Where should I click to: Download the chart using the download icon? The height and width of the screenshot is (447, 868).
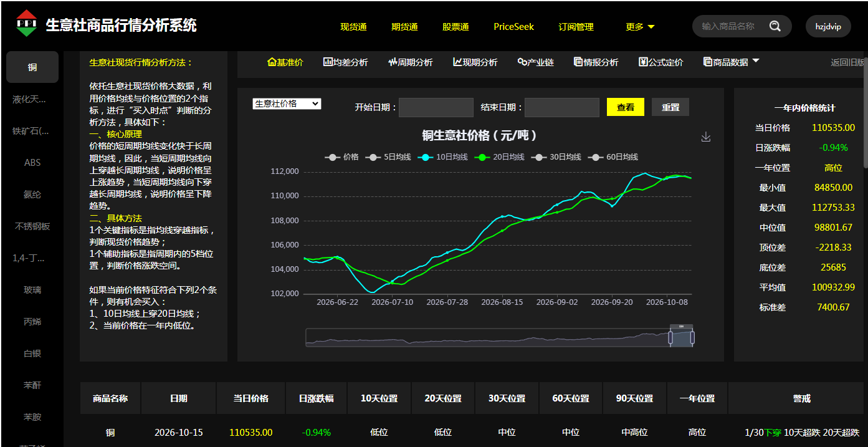coord(706,137)
